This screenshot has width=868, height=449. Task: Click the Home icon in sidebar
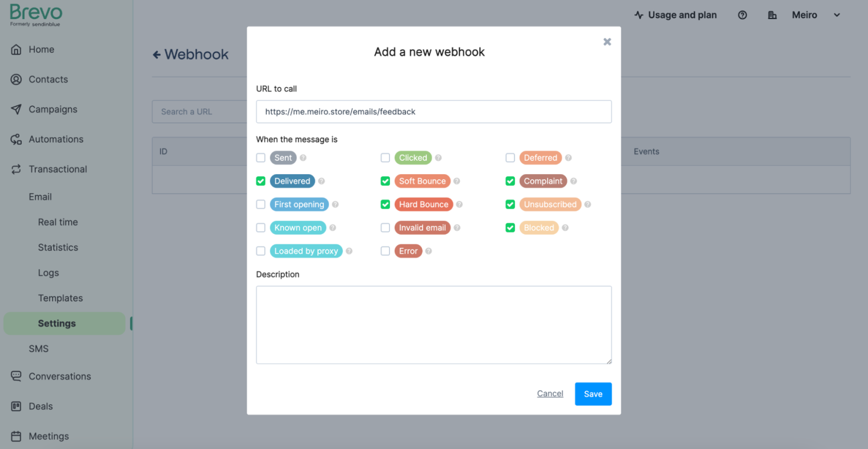(17, 50)
